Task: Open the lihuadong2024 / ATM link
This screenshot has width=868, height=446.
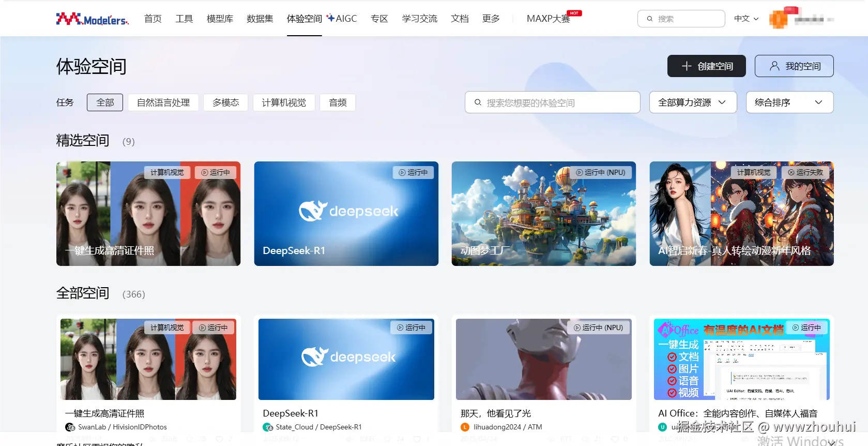Action: coord(508,427)
